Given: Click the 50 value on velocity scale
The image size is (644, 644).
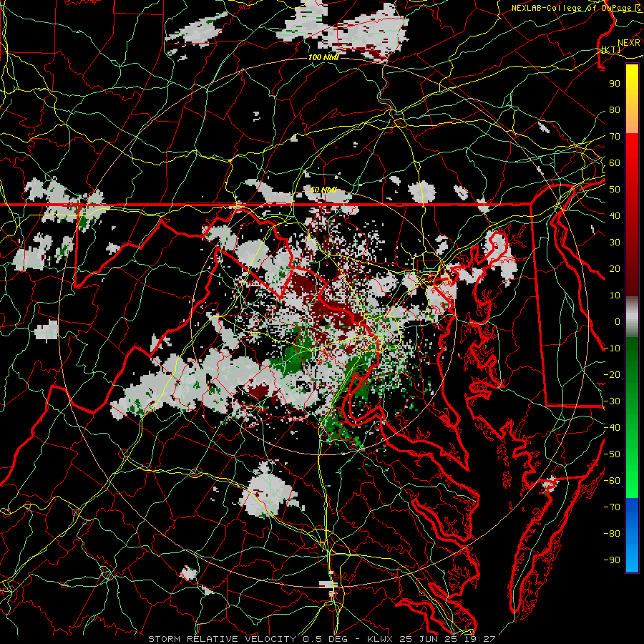Looking at the screenshot, I should point(615,190).
